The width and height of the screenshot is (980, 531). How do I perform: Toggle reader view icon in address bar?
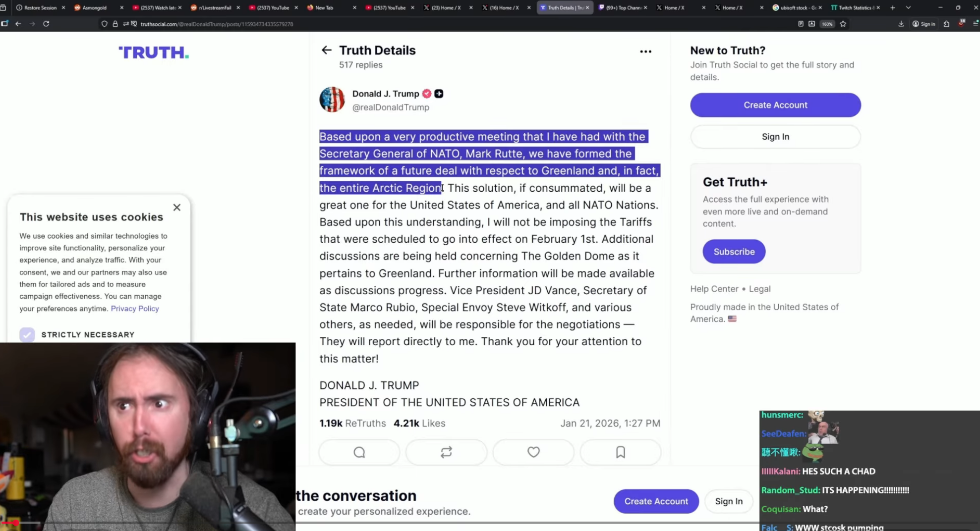[x=801, y=24]
